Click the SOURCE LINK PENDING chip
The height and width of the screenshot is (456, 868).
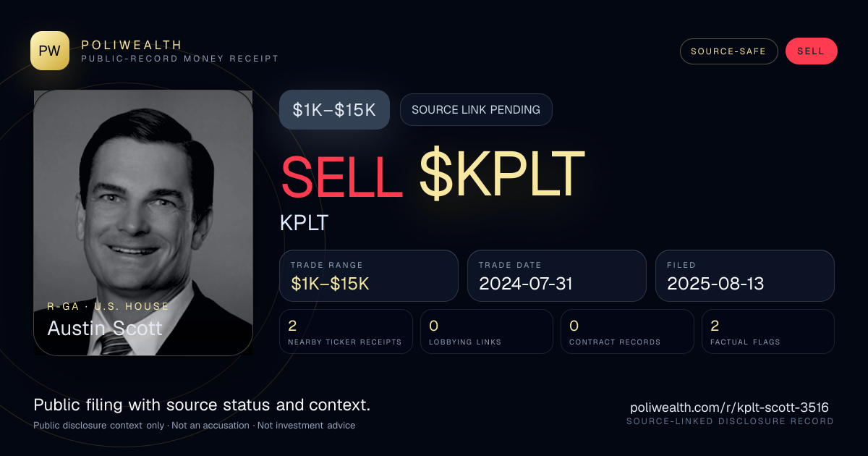[x=476, y=110]
